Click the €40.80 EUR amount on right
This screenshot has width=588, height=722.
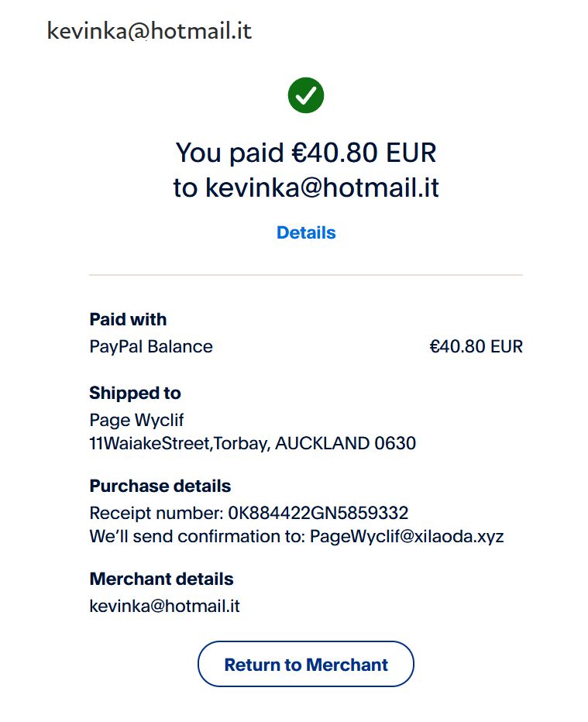point(476,346)
